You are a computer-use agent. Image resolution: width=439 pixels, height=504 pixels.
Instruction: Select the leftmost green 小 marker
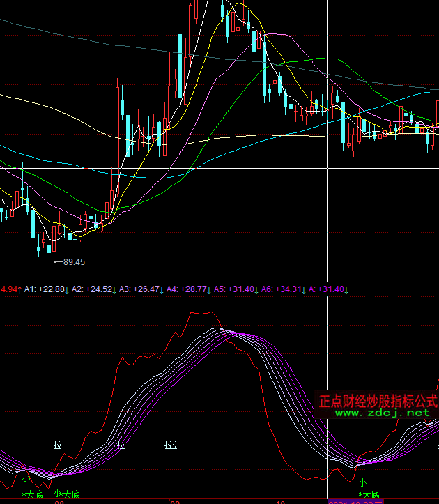click(x=25, y=478)
